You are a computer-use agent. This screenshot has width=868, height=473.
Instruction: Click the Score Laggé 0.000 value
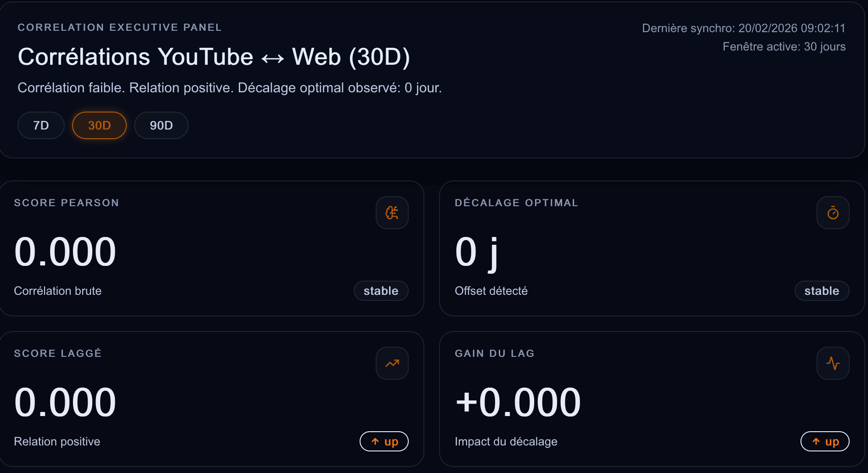click(65, 402)
